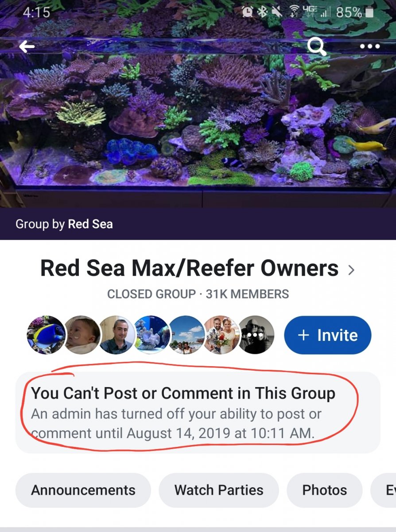Open the three-dot more options menu

(x=370, y=46)
